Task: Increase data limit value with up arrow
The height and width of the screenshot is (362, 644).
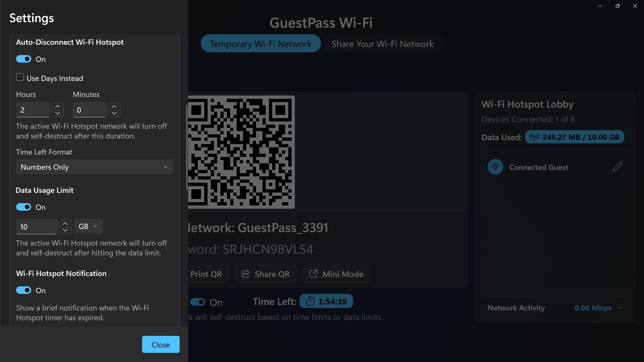Action: point(65,223)
